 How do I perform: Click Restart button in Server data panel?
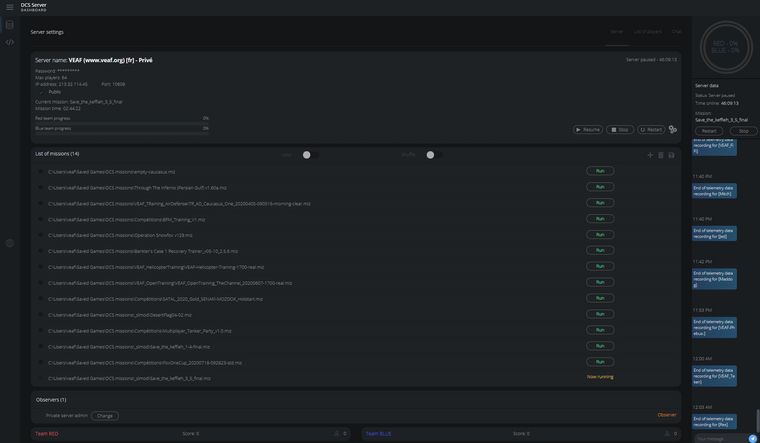coord(709,130)
